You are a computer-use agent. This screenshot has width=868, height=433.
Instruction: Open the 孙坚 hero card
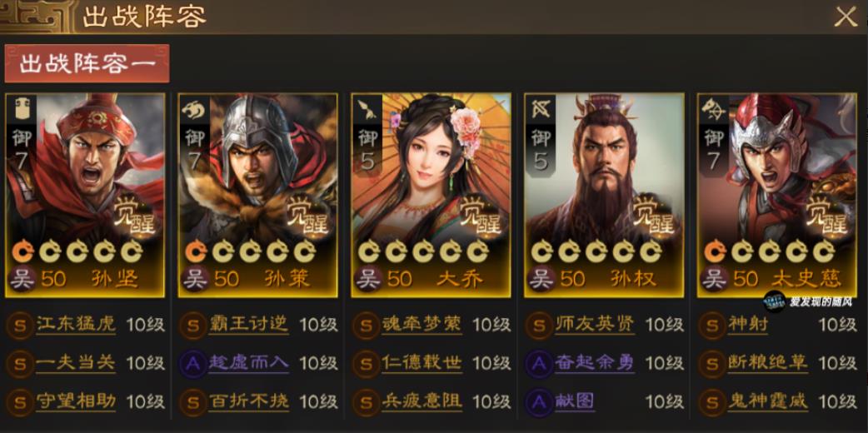point(85,195)
